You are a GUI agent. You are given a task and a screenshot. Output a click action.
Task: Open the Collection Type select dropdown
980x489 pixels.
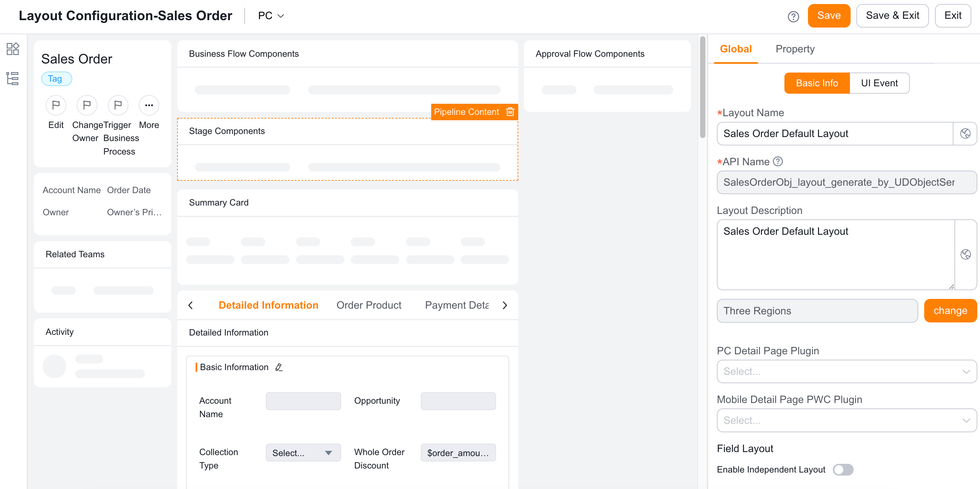coord(303,452)
